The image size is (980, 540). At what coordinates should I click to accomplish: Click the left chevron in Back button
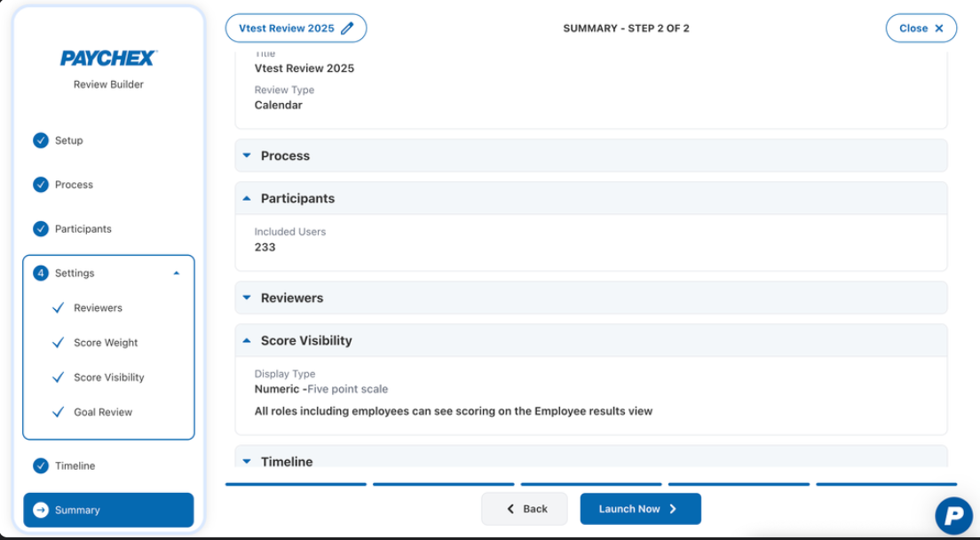point(510,509)
